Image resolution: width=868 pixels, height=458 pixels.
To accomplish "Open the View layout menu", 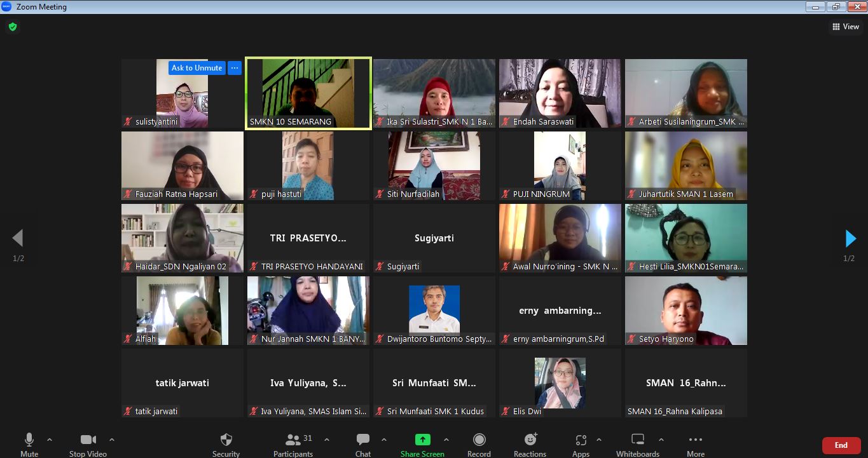I will point(846,27).
